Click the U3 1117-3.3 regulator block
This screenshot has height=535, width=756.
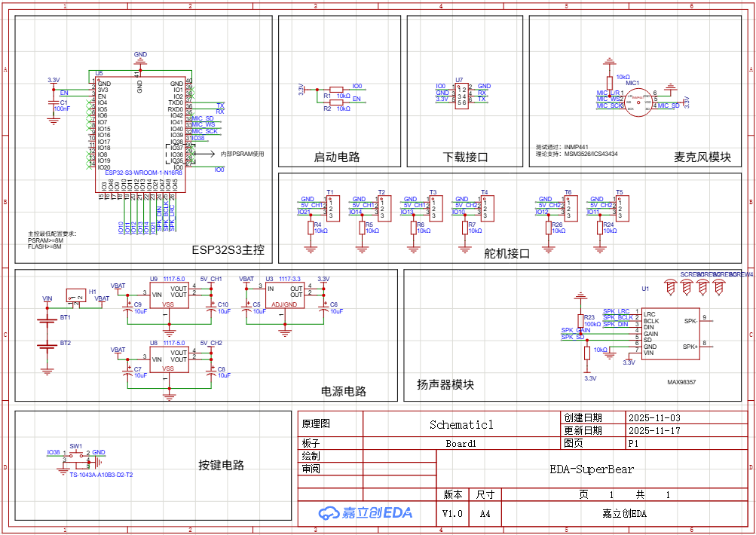[x=285, y=299]
